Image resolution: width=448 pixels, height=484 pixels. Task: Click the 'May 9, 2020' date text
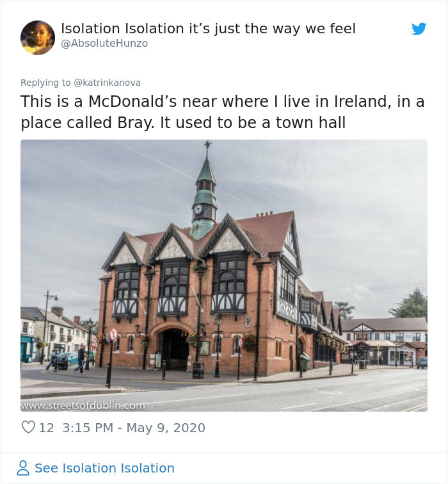pyautogui.click(x=166, y=427)
